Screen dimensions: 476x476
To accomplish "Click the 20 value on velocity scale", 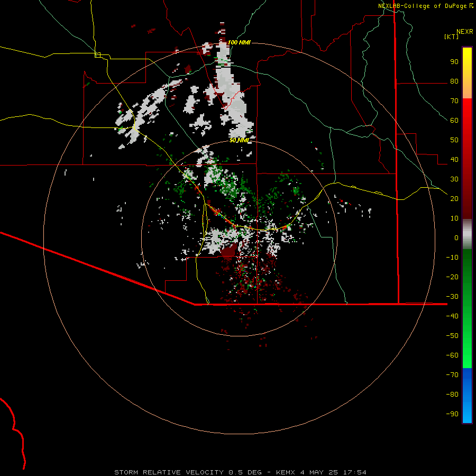I will click(454, 198).
